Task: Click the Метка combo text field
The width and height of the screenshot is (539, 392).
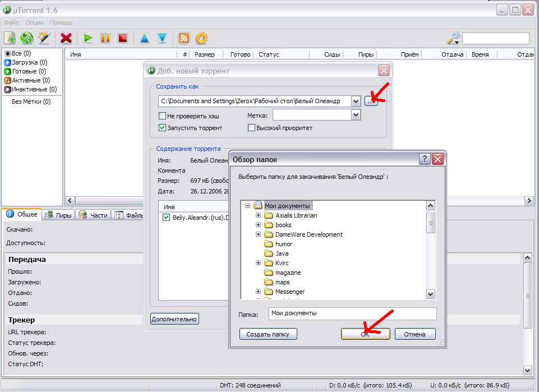Action: point(312,115)
